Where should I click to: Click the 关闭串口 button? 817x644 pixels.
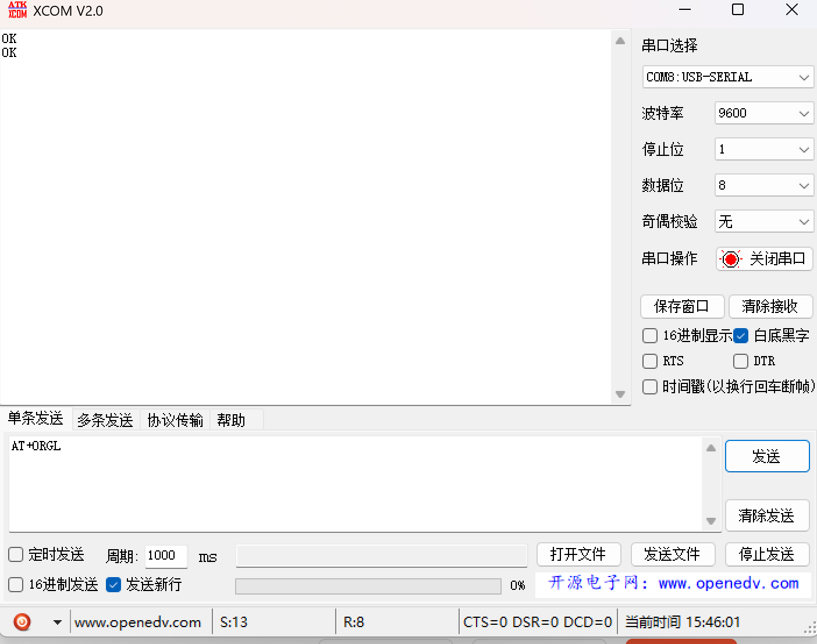(764, 259)
